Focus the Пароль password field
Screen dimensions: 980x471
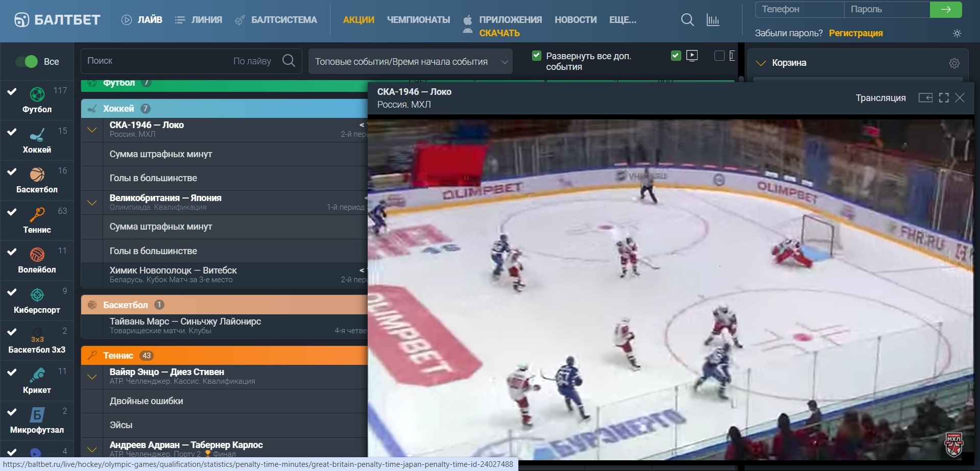[887, 9]
